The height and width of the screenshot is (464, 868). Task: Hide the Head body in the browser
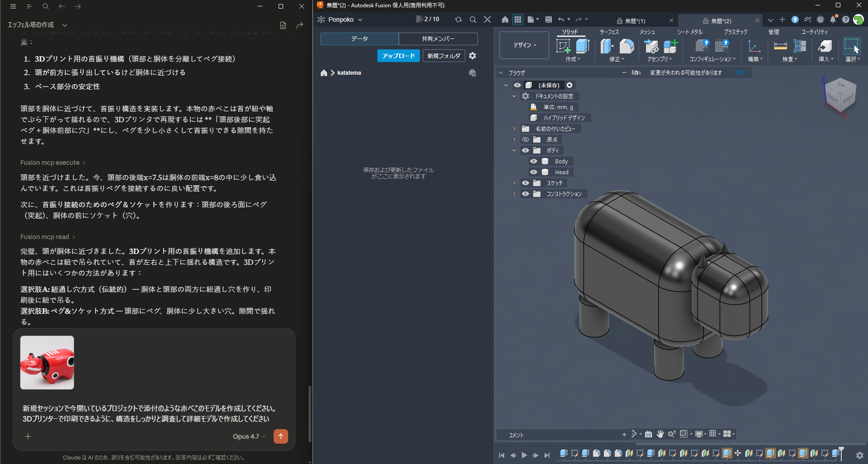pyautogui.click(x=534, y=172)
